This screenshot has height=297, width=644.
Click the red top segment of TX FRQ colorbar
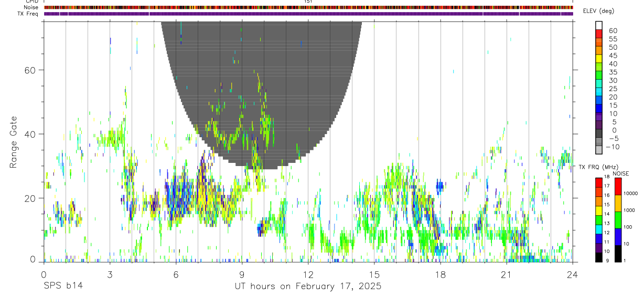[x=599, y=182]
